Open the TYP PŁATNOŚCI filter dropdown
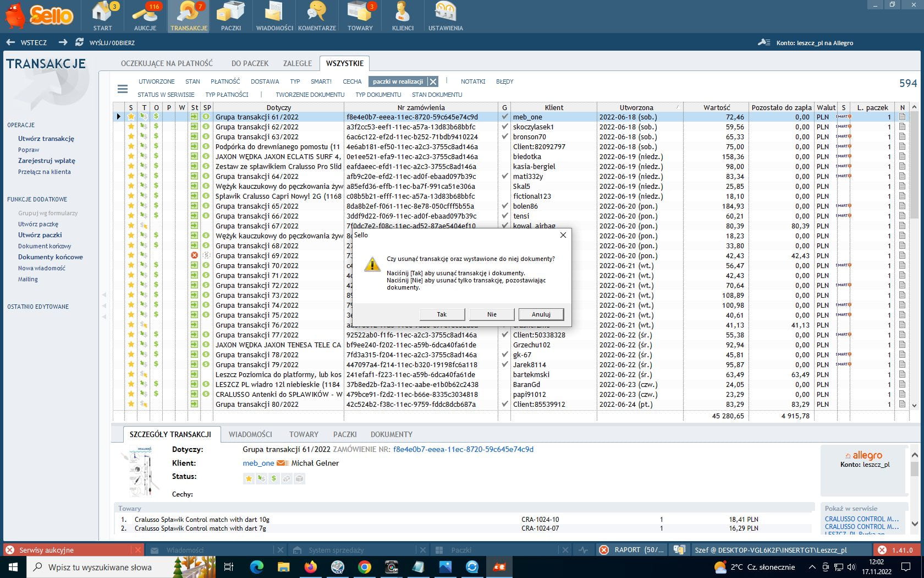Screen dimensions: 924x578 pyautogui.click(x=227, y=95)
